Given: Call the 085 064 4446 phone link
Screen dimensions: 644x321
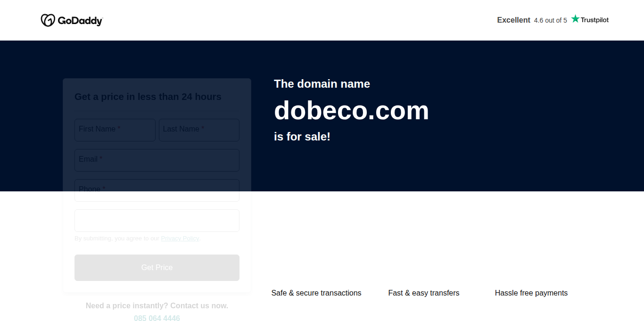Looking at the screenshot, I should 157,318.
